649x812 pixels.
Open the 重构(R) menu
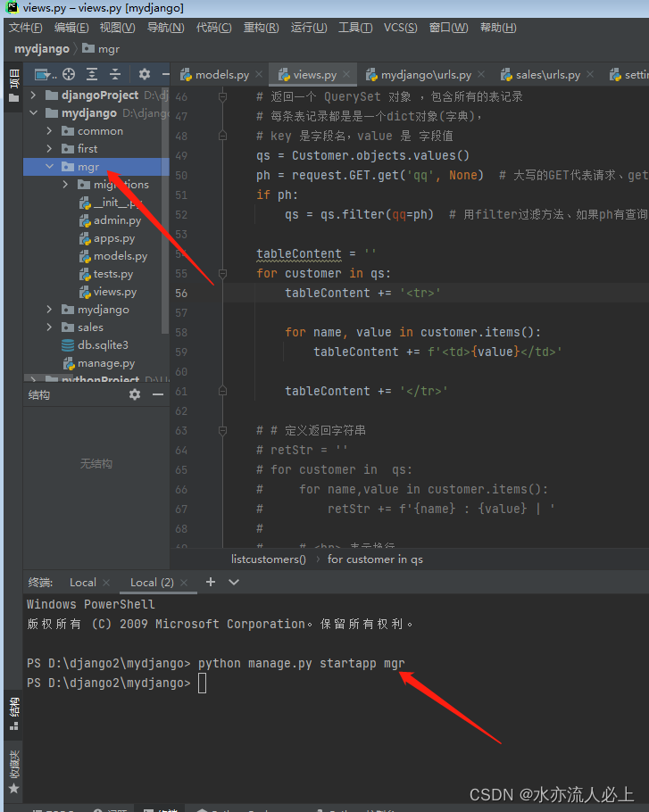261,28
